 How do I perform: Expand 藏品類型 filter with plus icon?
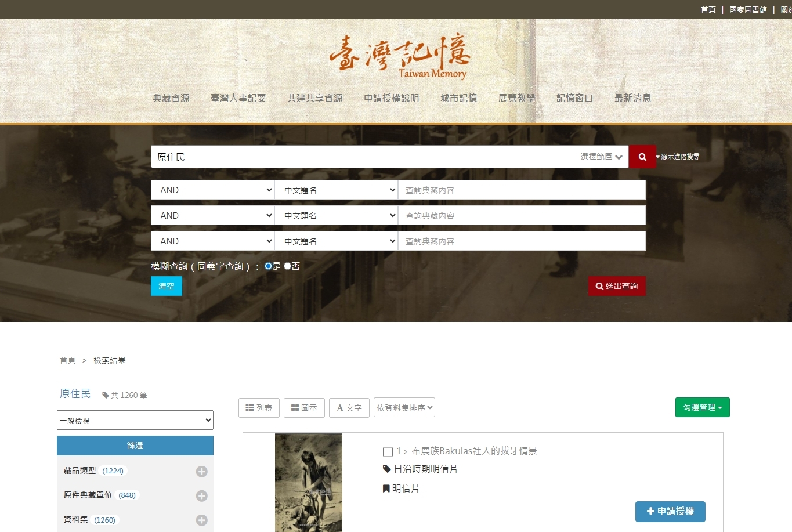(x=201, y=472)
